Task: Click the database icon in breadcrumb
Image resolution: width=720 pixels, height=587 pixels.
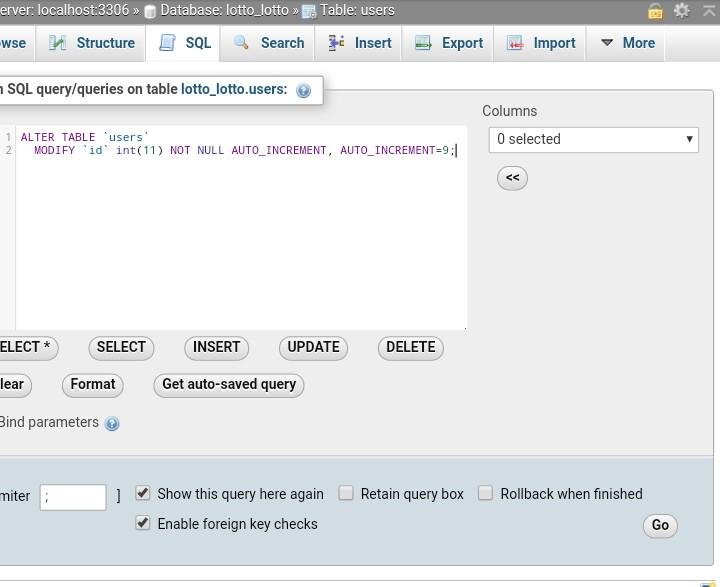Action: click(x=150, y=11)
